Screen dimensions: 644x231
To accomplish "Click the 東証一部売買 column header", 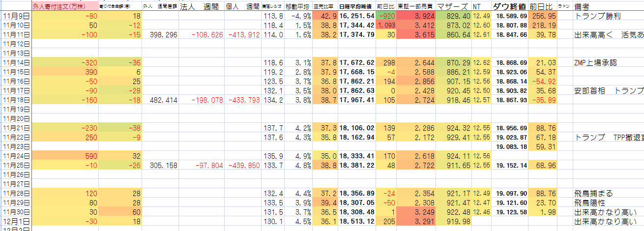I will (415, 7).
